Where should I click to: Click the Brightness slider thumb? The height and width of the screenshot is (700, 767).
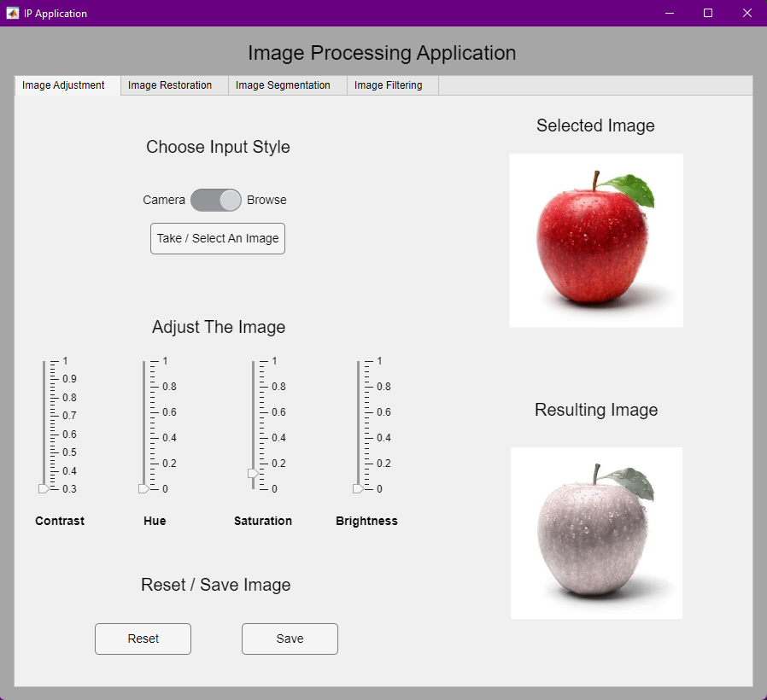click(356, 488)
